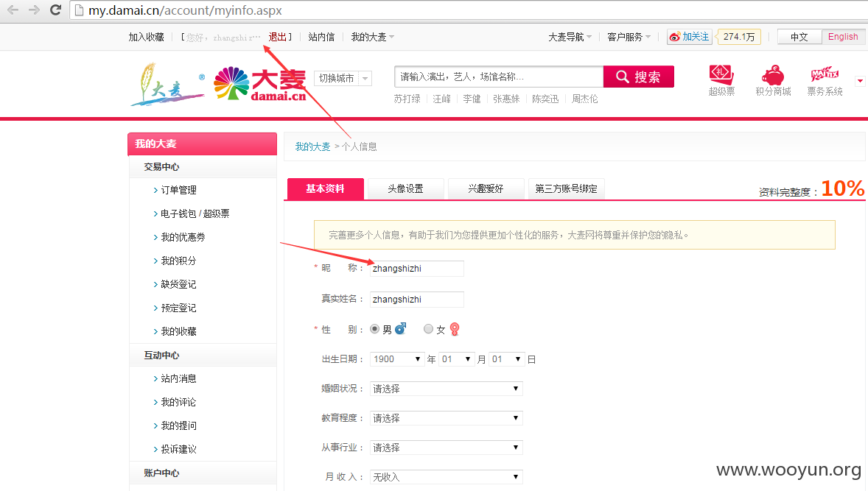Image resolution: width=868 pixels, height=491 pixels.
Task: Click the damai.cn logo
Action: click(259, 83)
